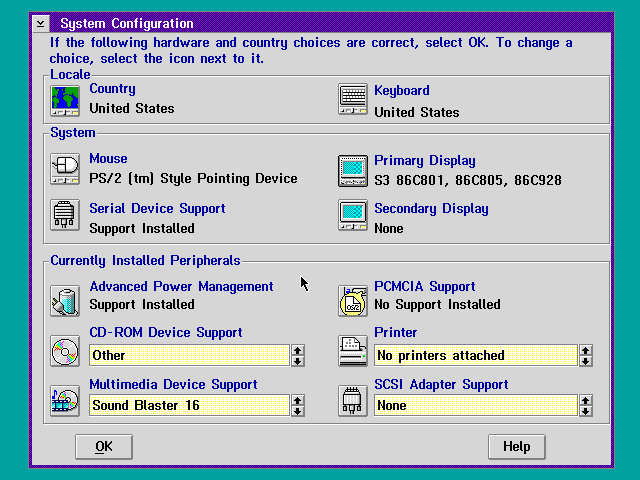Click the Secondary Display monitor icon
This screenshot has height=480, width=640.
[x=353, y=216]
